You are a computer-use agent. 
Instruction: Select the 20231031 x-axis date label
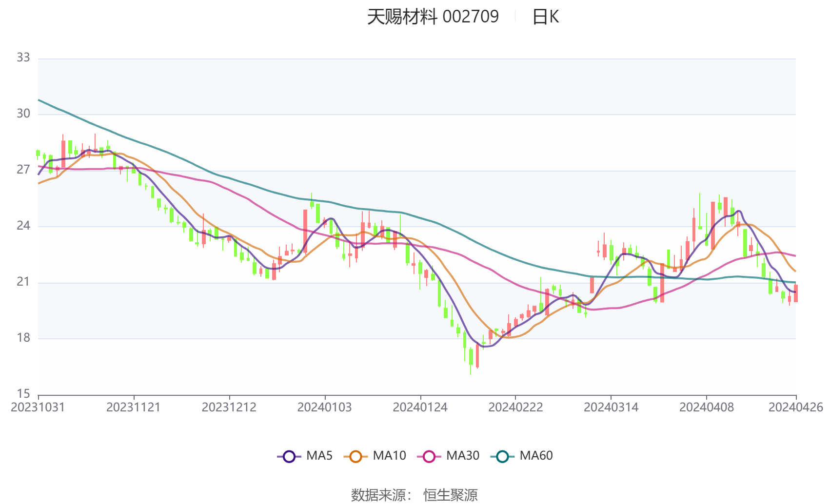(38, 407)
